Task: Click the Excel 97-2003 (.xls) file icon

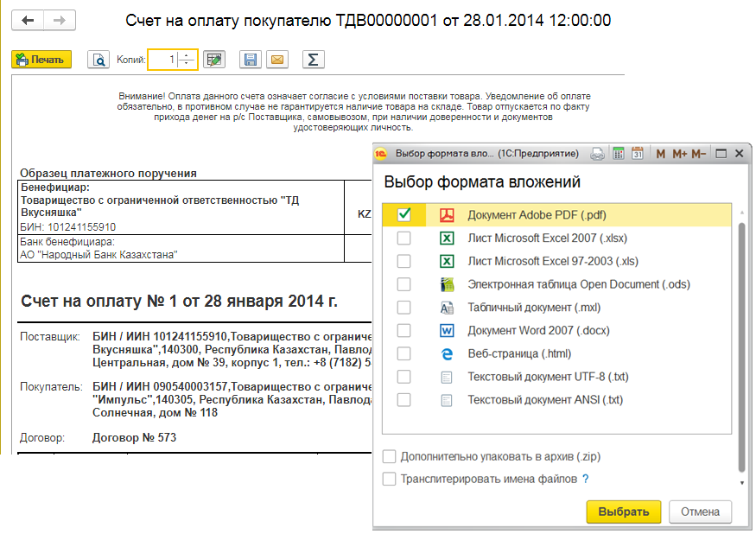Action: click(447, 261)
